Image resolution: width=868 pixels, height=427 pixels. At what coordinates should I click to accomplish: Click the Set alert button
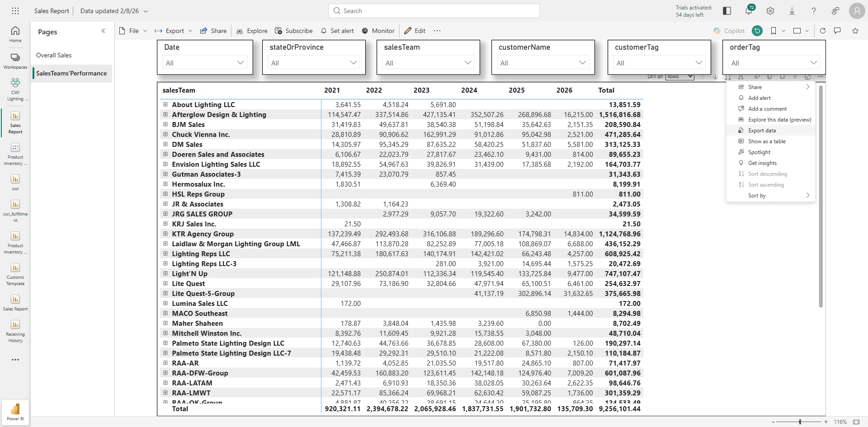[337, 31]
